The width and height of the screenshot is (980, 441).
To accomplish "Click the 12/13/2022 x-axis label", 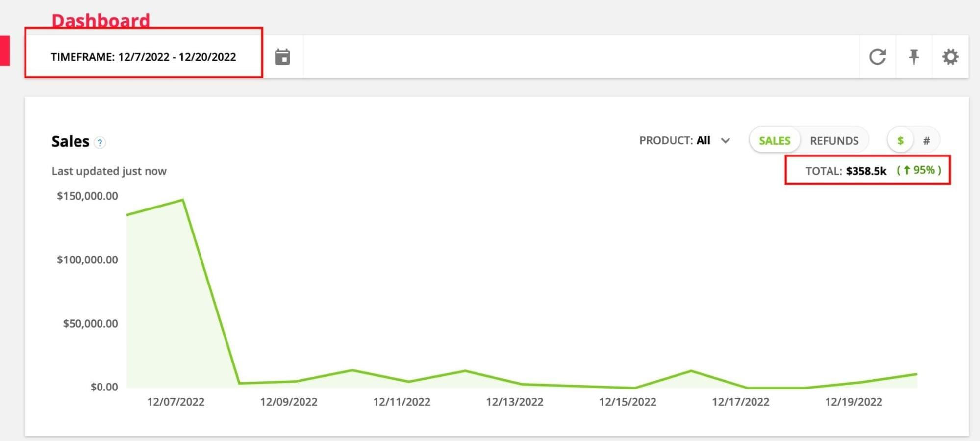I will (x=514, y=402).
